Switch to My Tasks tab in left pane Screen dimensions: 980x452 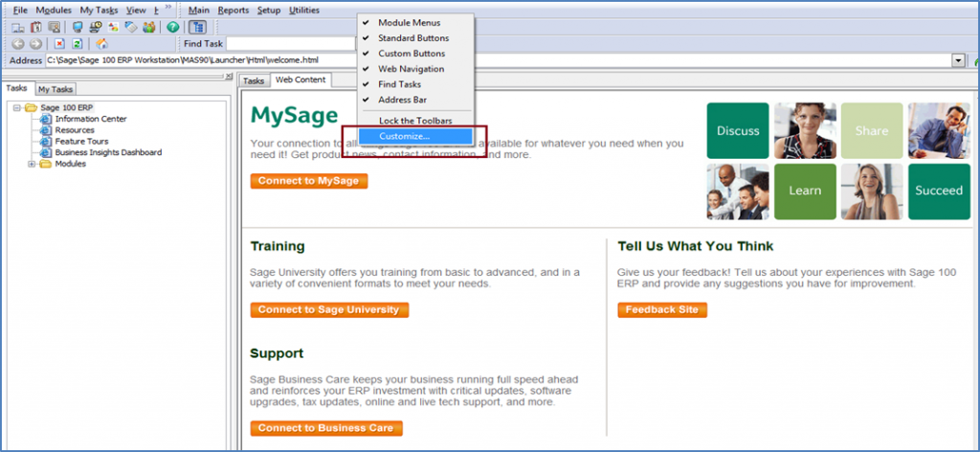click(x=56, y=89)
